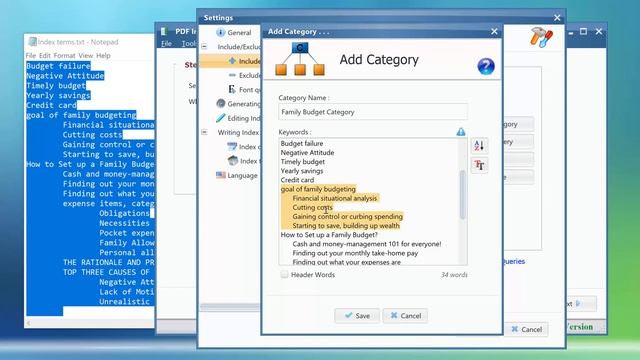This screenshot has height=360, width=640.
Task: Click the Settings tree horizontal scrollbar
Action: click(229, 307)
